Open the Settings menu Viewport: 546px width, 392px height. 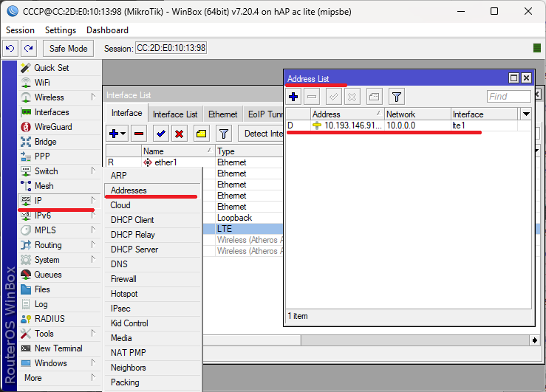(x=61, y=30)
